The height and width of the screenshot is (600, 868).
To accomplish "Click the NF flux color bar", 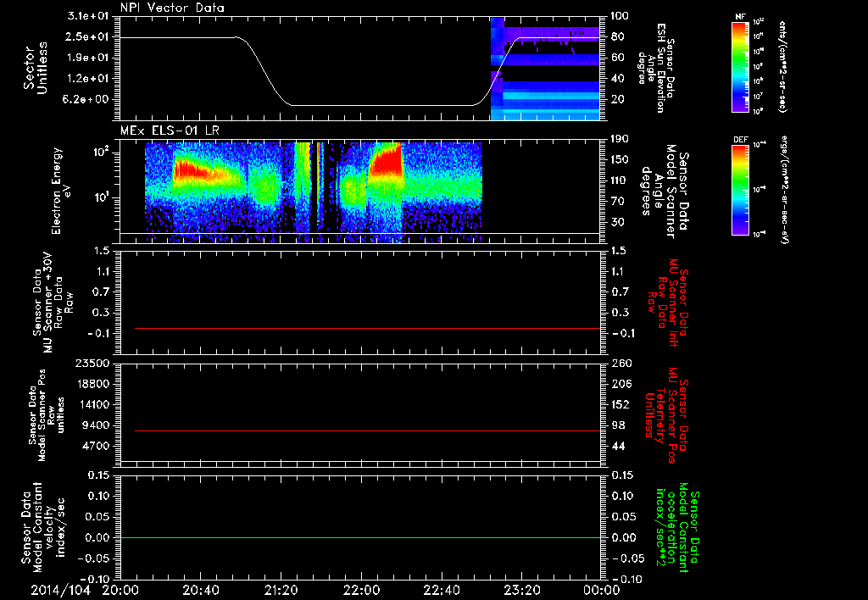I will (x=740, y=67).
